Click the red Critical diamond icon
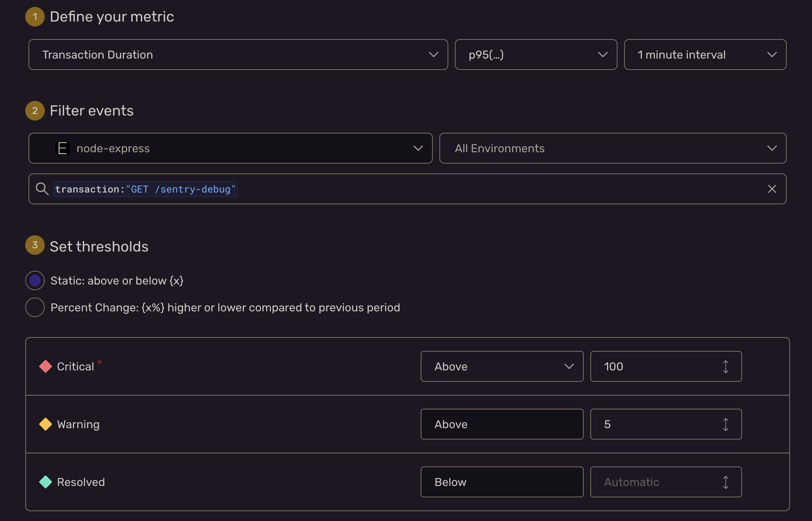 tap(46, 366)
